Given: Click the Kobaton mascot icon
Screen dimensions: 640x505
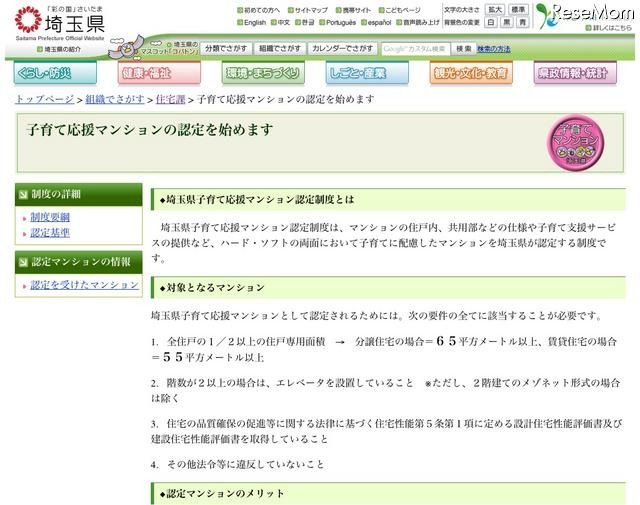Looking at the screenshot, I should click(x=129, y=47).
